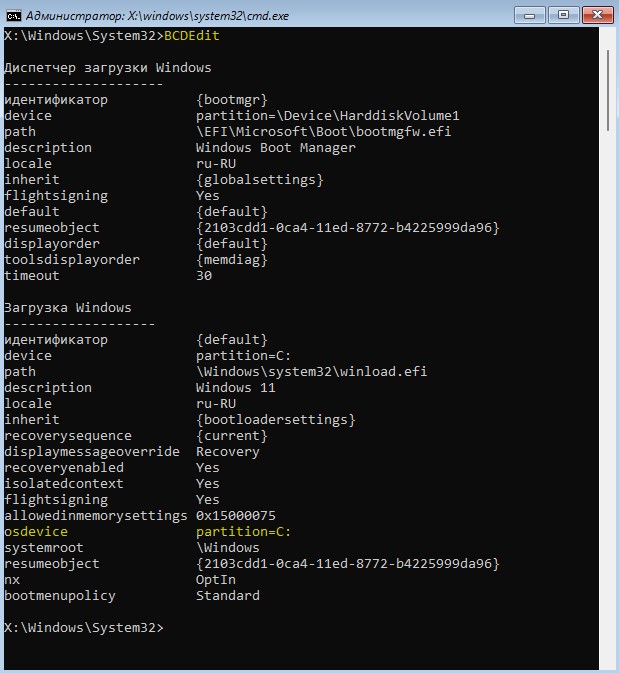Click the typed command 'BCDEdit'

tap(192, 36)
